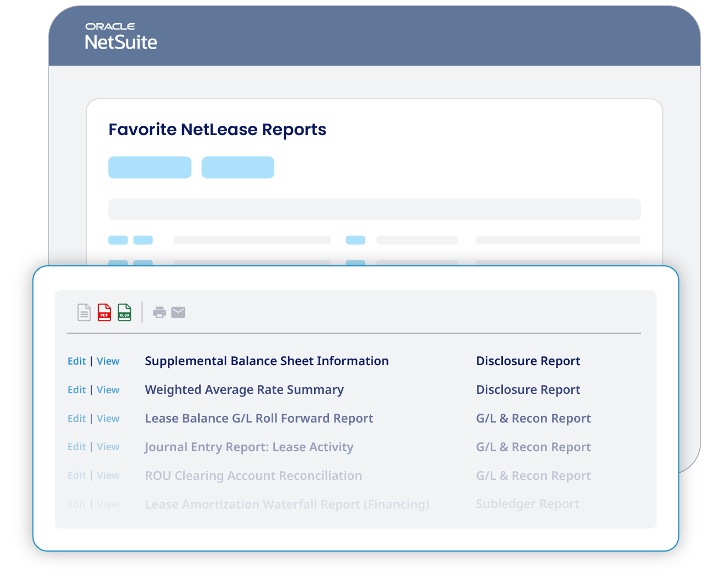Viewport: 706px width, 588px height.
Task: Edit Lease Amortization Waterfall Report (Financing)
Action: click(77, 504)
